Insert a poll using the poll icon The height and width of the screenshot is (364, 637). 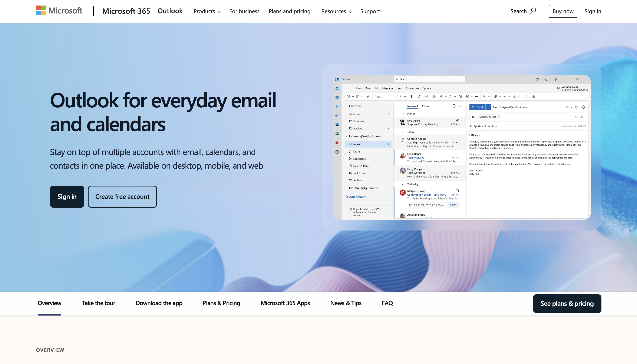coord(533,97)
